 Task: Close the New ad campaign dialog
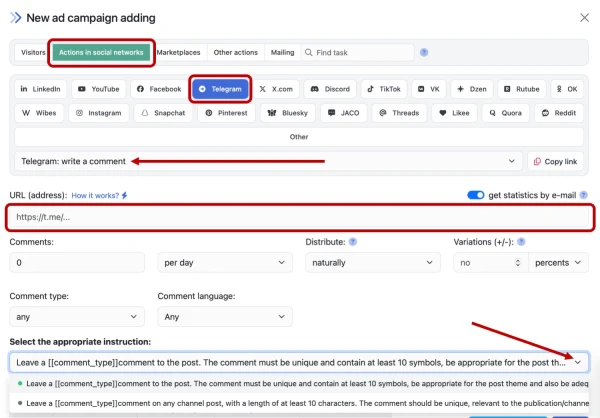tap(584, 17)
